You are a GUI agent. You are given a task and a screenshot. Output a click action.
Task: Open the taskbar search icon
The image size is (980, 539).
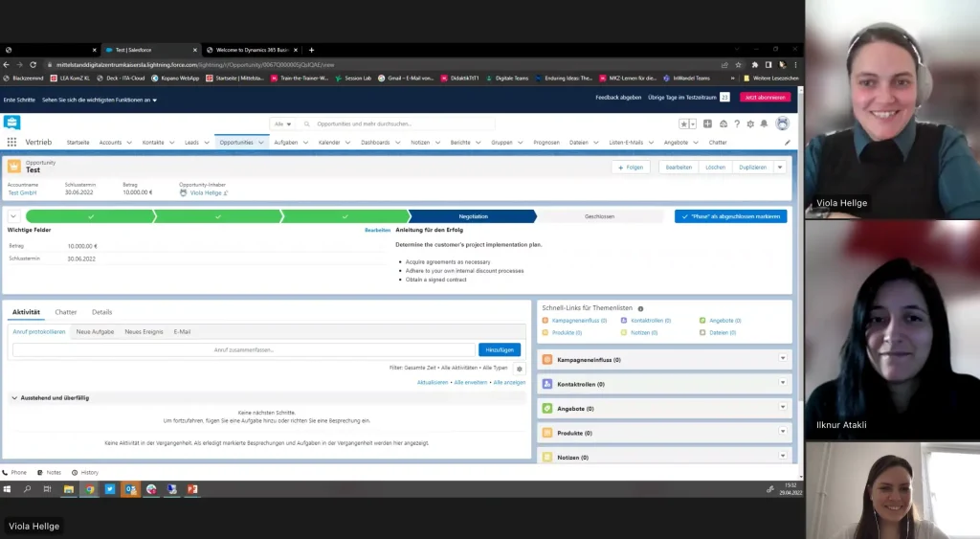tap(27, 489)
